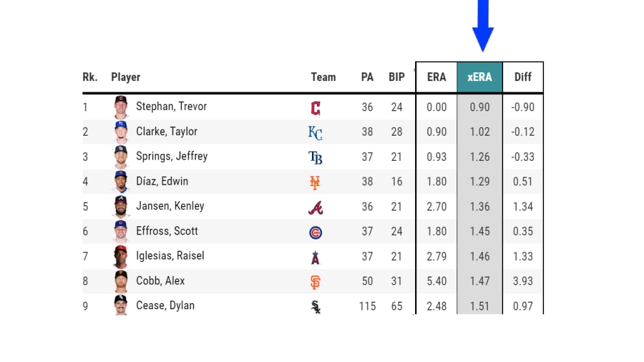Viewport: 644px width, 362px height.
Task: Open Cease, Dylan player link
Action: (x=165, y=305)
